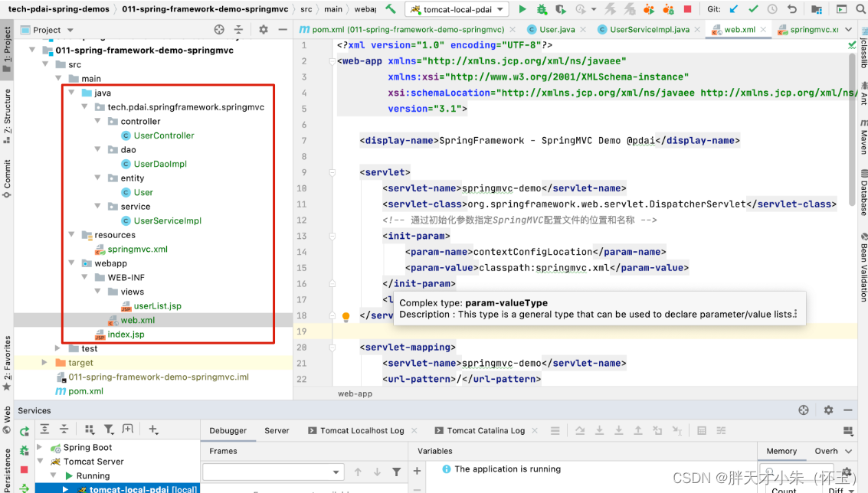868x493 pixels.
Task: Open userList.jsp under views
Action: [x=157, y=306]
